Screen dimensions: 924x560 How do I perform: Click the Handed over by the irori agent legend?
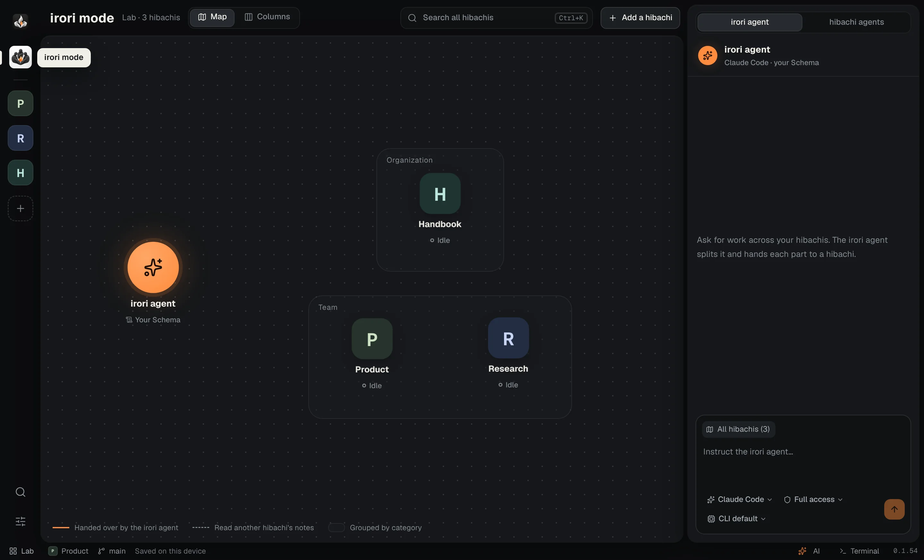coord(115,527)
